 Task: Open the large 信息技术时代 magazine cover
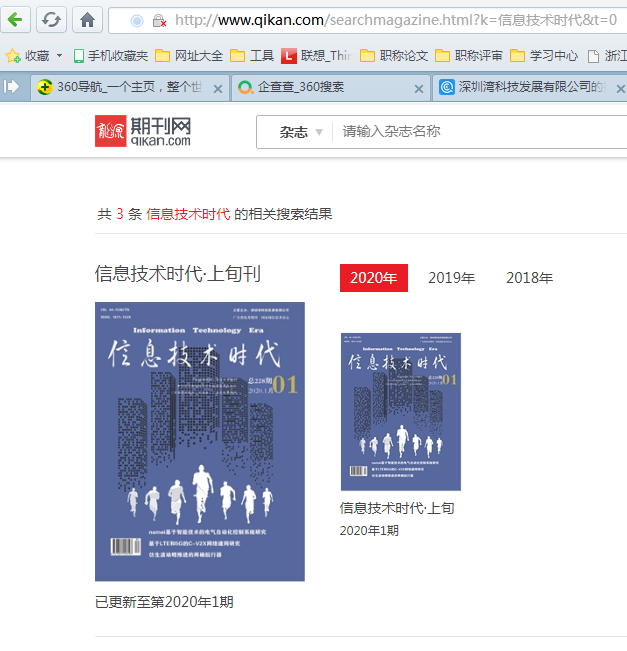click(x=200, y=442)
